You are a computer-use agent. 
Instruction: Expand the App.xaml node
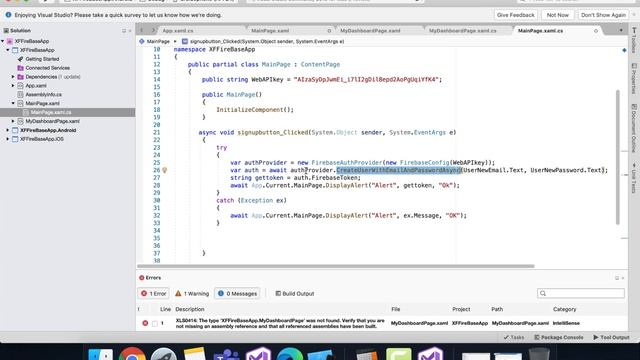pyautogui.click(x=13, y=86)
